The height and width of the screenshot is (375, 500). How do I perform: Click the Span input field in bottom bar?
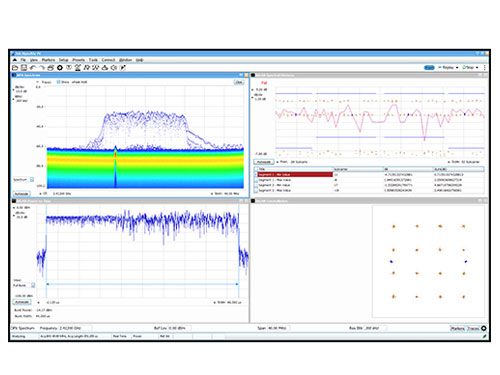pos(279,328)
